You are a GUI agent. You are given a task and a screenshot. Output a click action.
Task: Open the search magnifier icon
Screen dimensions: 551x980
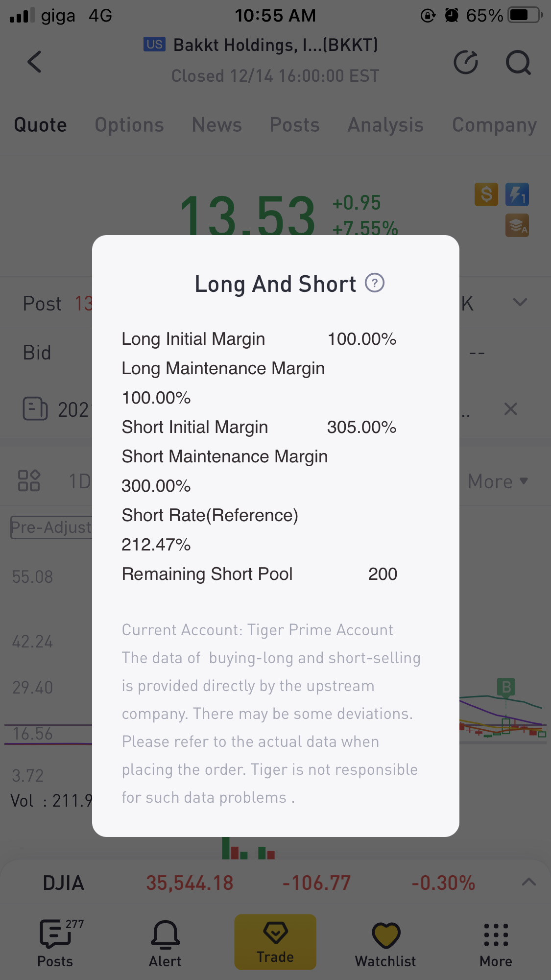[x=518, y=62]
